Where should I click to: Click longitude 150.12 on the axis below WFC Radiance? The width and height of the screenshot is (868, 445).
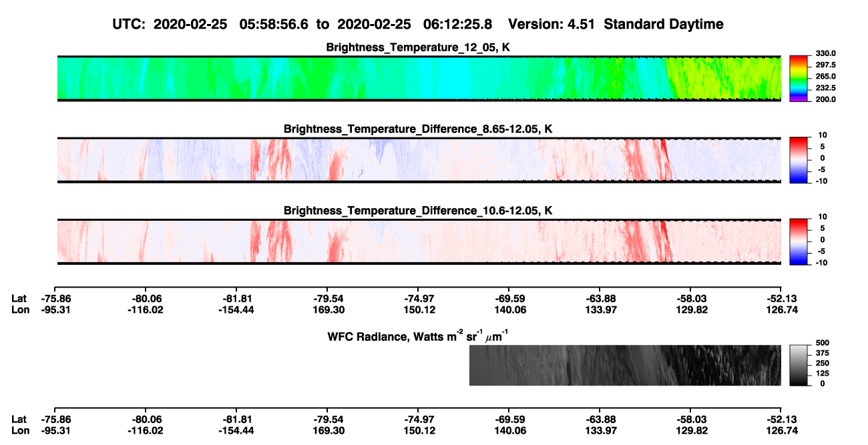pos(421,430)
